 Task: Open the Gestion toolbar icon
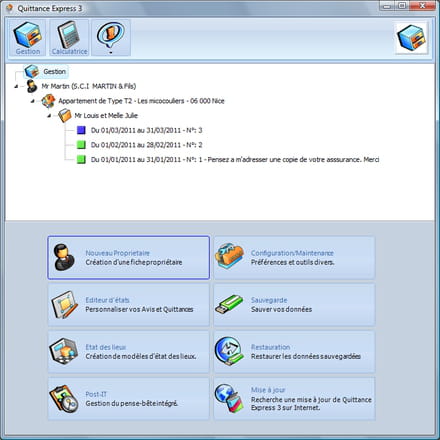28,38
